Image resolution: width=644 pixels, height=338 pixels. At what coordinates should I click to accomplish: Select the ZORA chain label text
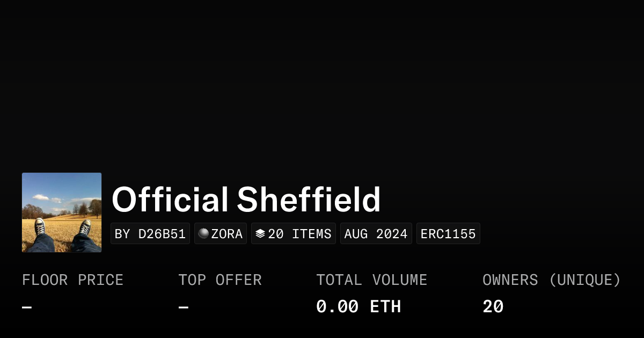[227, 234]
